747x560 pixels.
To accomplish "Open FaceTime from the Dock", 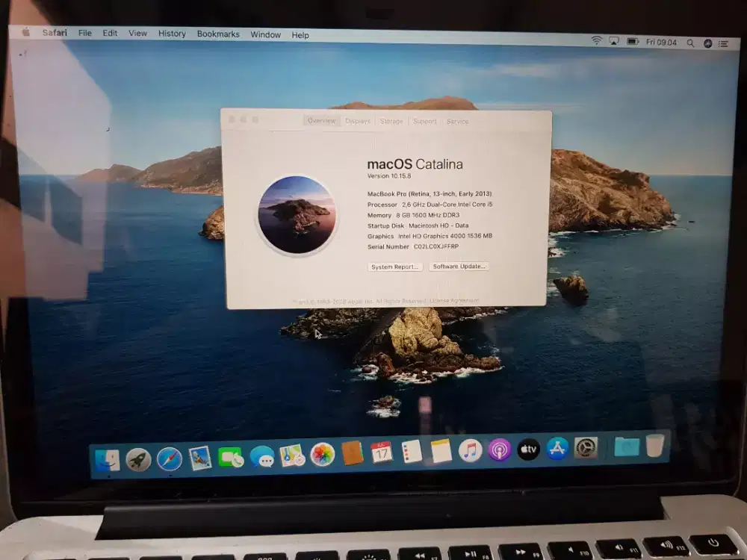I will pos(231,458).
